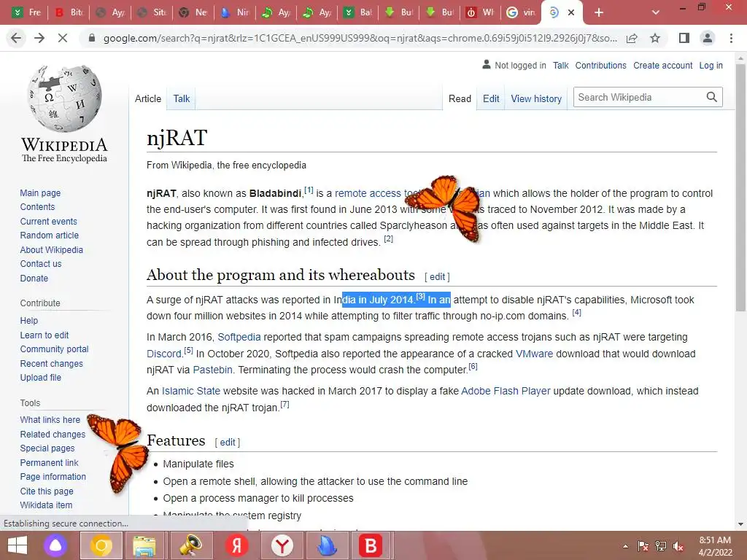Viewport: 747px width, 560px height.
Task: Switch to the 'Bat' browser tab
Action: [x=358, y=12]
